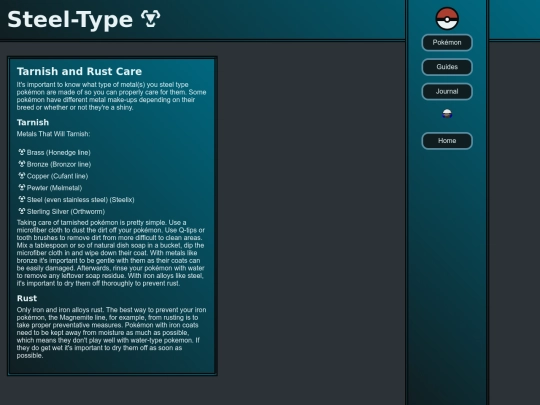
Task: Click the bullet icon beside Steel (even stainless steel)
Action: [22, 199]
